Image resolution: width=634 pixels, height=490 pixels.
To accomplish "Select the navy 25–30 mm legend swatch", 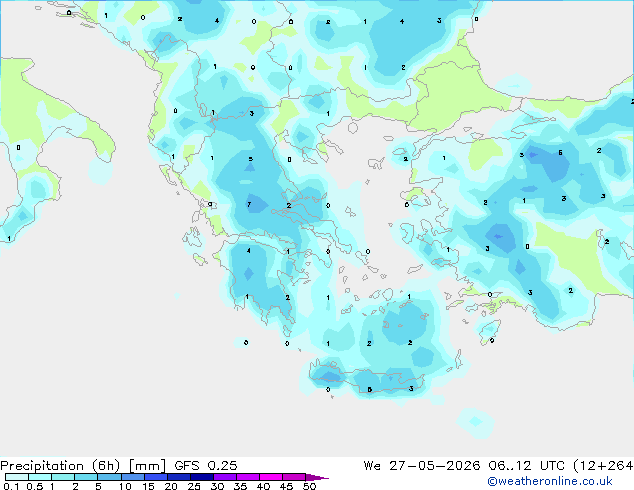I will [202, 477].
